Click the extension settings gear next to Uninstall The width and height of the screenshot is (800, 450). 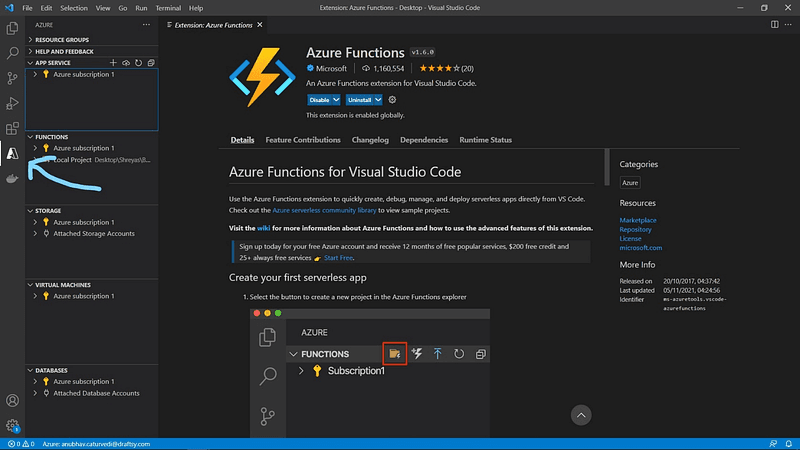click(x=392, y=100)
